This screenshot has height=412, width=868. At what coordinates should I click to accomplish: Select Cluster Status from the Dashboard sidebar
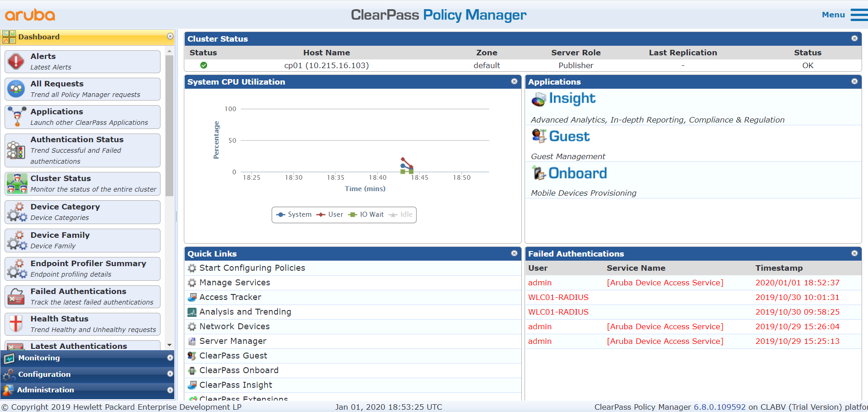(16, 183)
